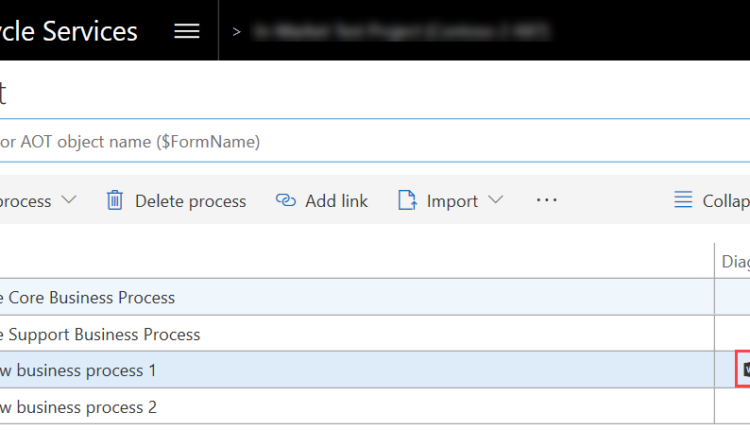The height and width of the screenshot is (430, 750).
Task: Click the Collapse lines icon in toolbar
Action: (683, 201)
